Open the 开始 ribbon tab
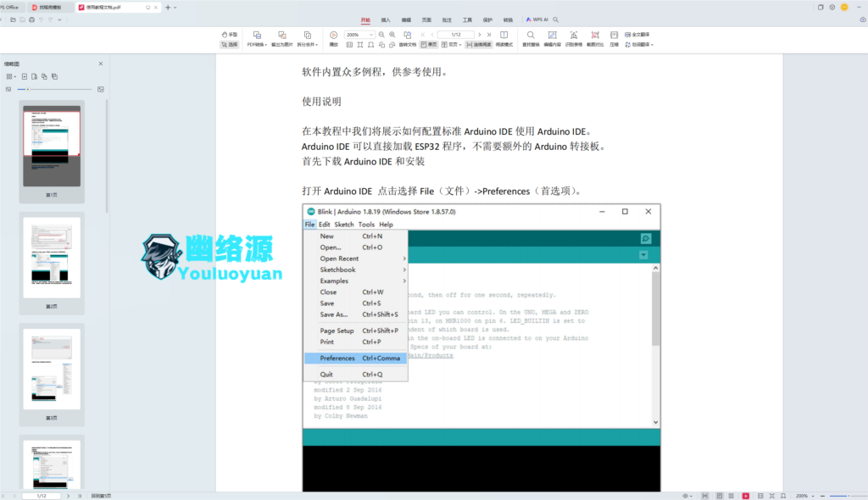868x500 pixels. [x=365, y=20]
